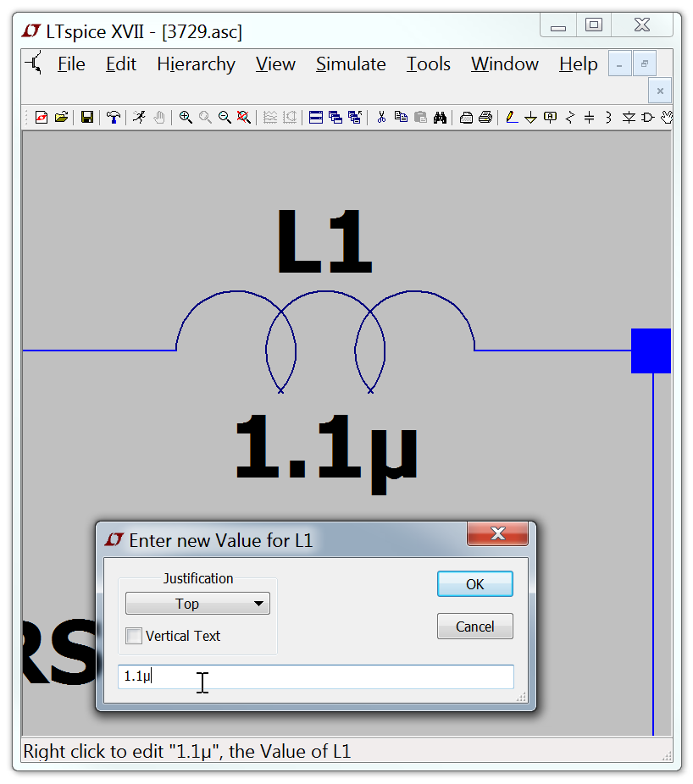Open the Simulate menu
The width and height of the screenshot is (693, 784).
coord(350,64)
